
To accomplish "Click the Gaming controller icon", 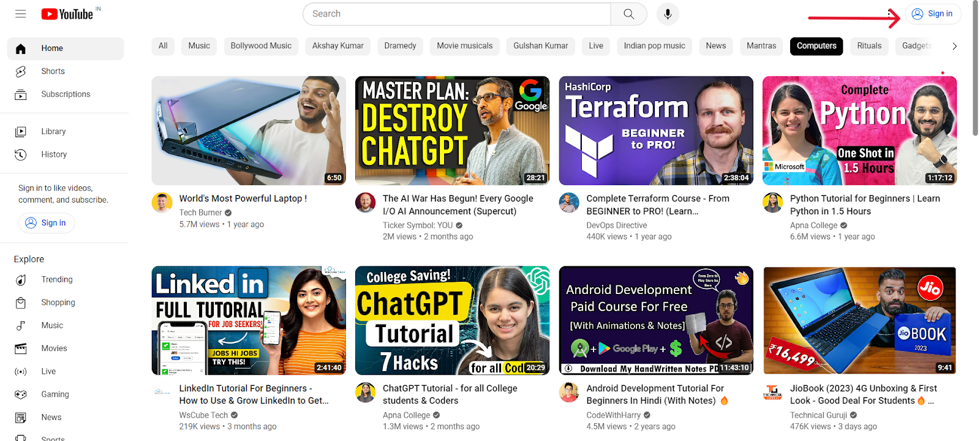I will pos(21,394).
